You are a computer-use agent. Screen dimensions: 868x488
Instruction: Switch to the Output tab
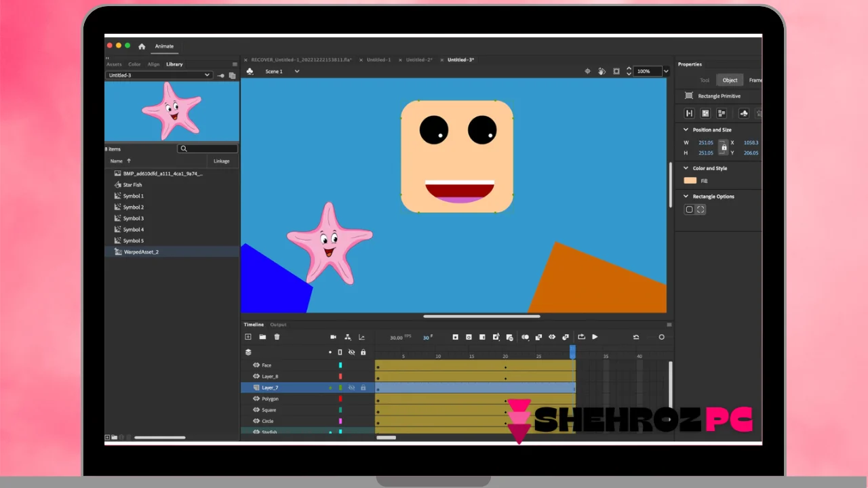coord(278,325)
